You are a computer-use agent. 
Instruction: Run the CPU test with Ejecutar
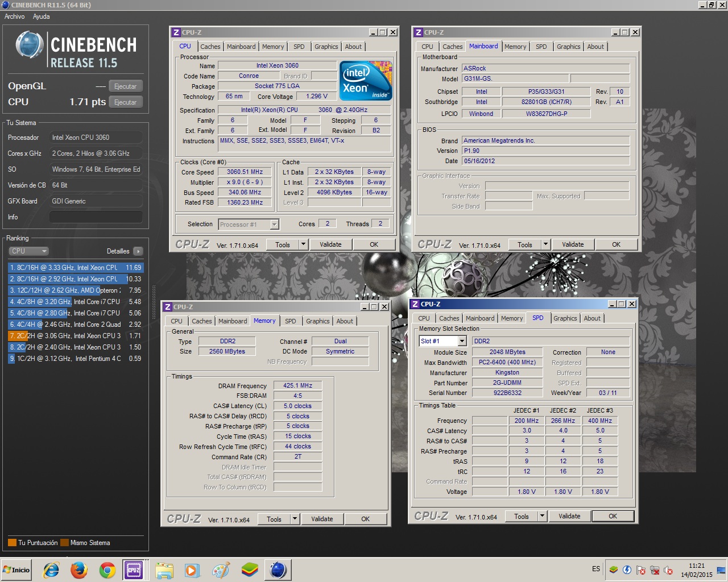tap(125, 102)
